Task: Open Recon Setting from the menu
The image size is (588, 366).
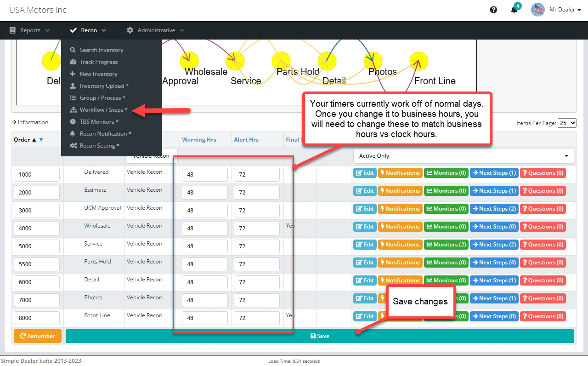Action: (x=99, y=146)
